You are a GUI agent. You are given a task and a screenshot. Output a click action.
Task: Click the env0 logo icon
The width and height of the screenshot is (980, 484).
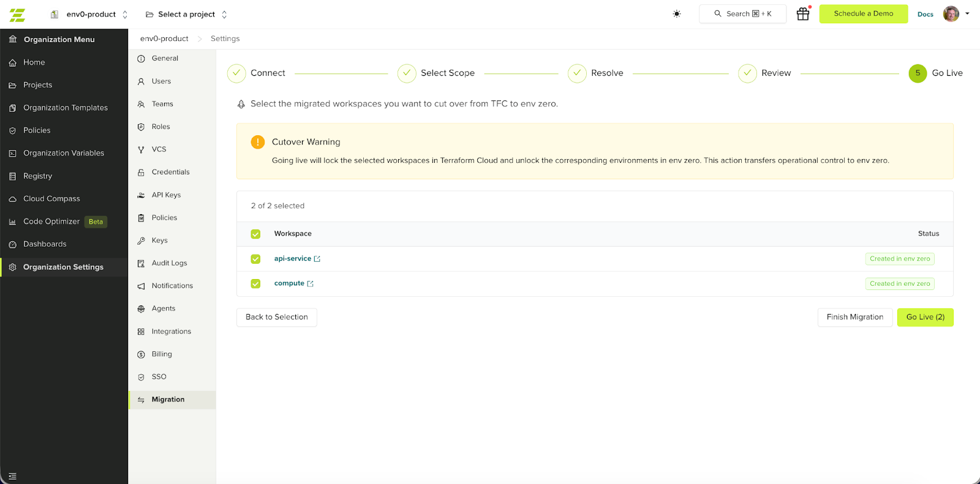click(17, 15)
